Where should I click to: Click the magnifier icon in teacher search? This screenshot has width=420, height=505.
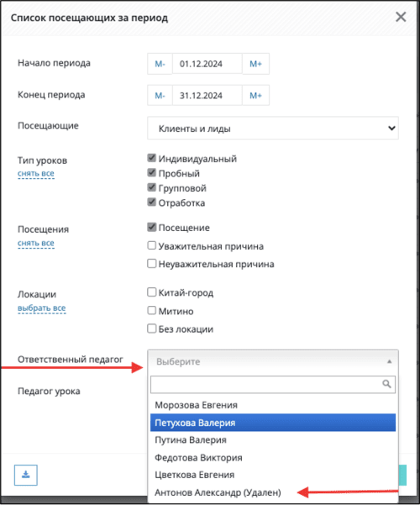click(386, 384)
